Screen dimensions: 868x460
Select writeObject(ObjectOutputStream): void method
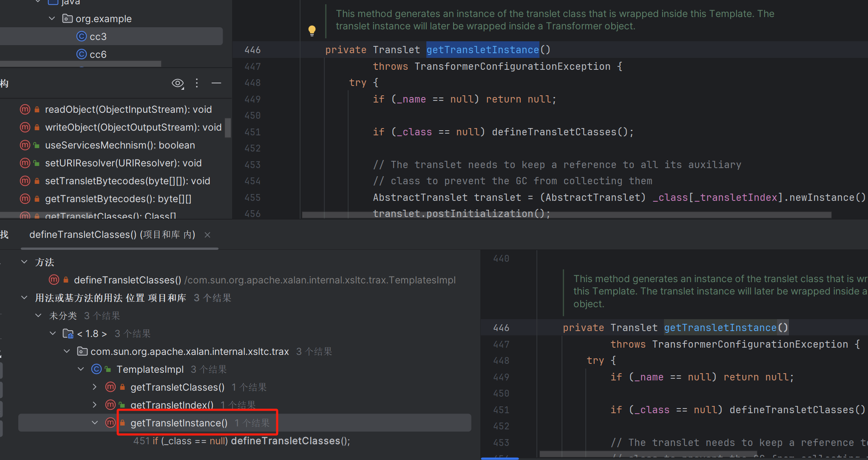click(x=133, y=127)
